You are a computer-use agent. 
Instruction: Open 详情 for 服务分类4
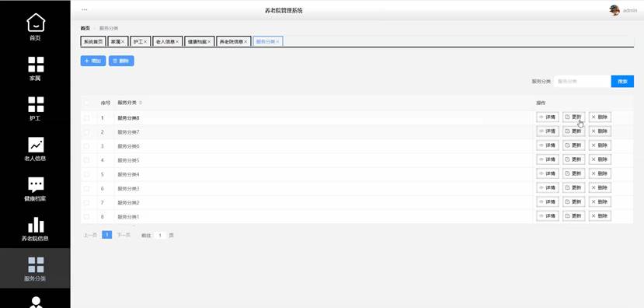click(x=548, y=173)
